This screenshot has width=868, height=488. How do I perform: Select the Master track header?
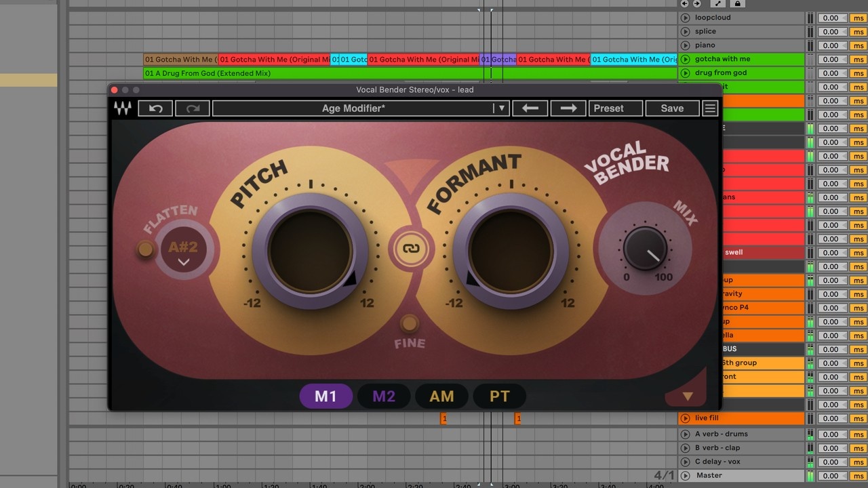[742, 476]
